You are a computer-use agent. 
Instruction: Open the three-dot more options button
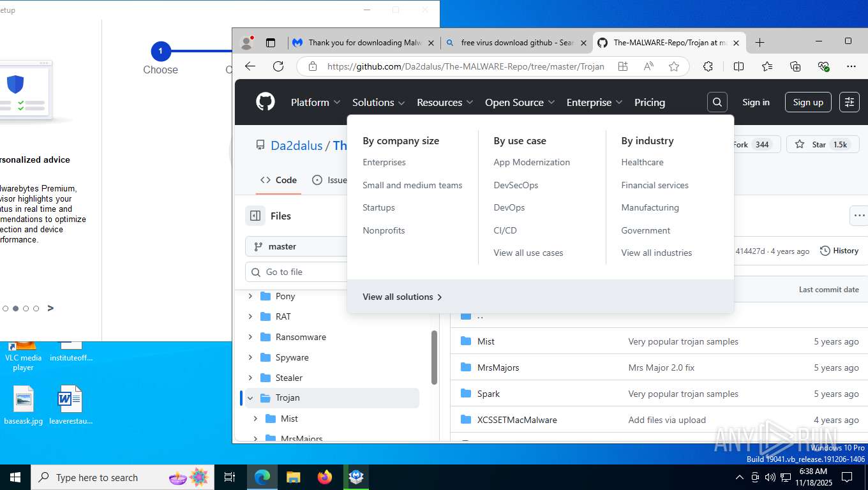tap(859, 216)
